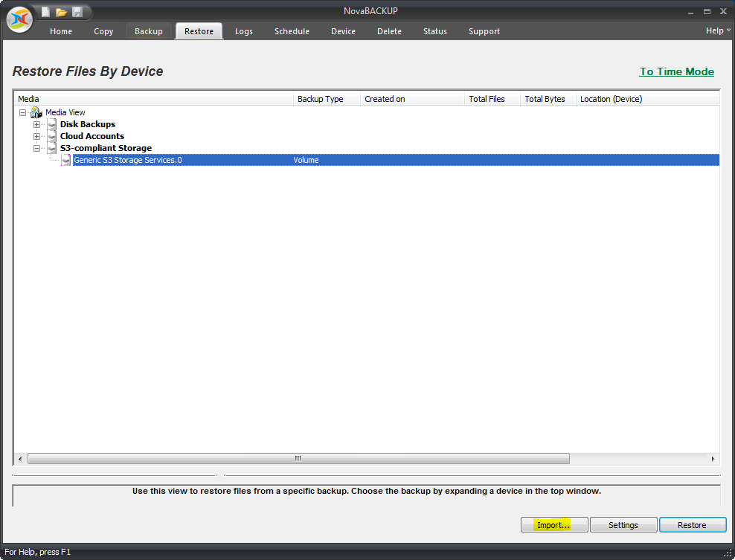This screenshot has height=560, width=735.
Task: Go to the Home tab
Action: (61, 31)
